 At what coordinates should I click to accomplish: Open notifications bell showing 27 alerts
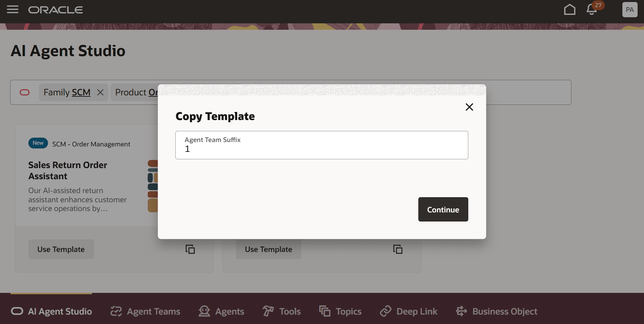coord(592,10)
